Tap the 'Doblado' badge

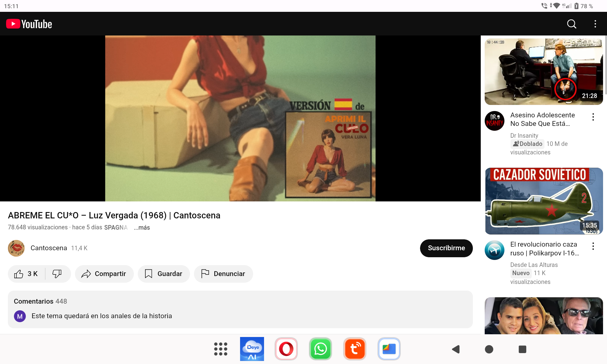(527, 144)
